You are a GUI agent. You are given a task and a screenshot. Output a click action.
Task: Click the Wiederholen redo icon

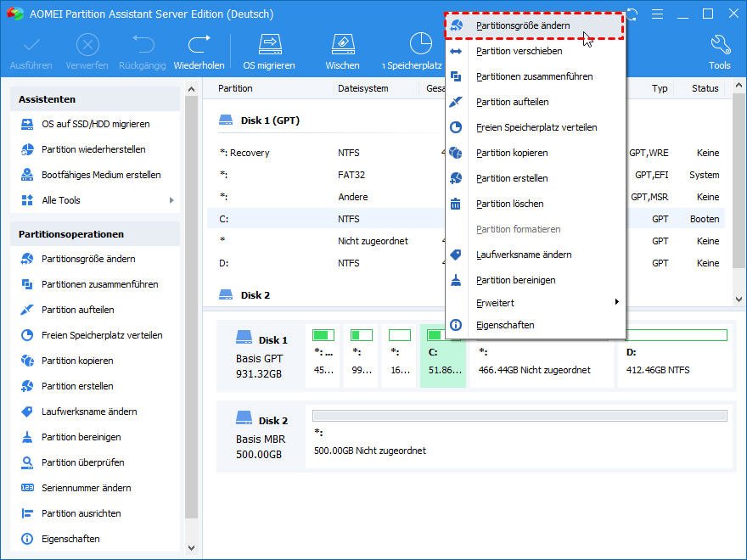(x=199, y=45)
